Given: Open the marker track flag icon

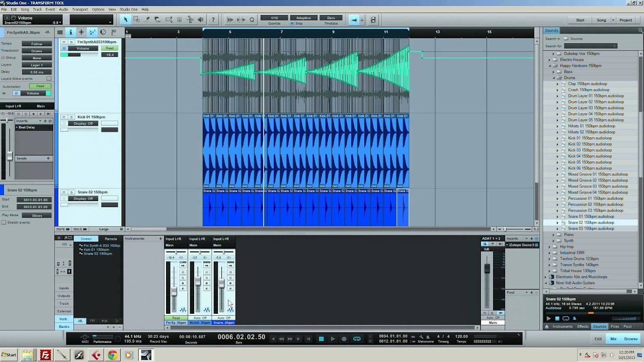Looking at the screenshot, I should [x=114, y=32].
